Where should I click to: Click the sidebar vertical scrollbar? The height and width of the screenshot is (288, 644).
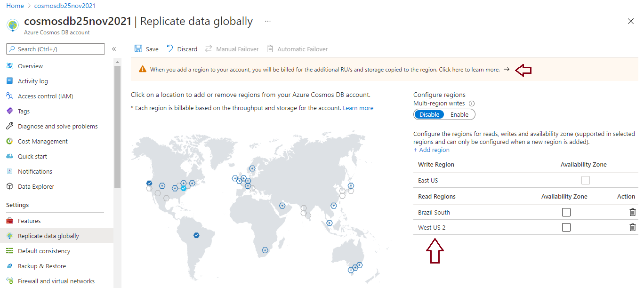point(117,127)
